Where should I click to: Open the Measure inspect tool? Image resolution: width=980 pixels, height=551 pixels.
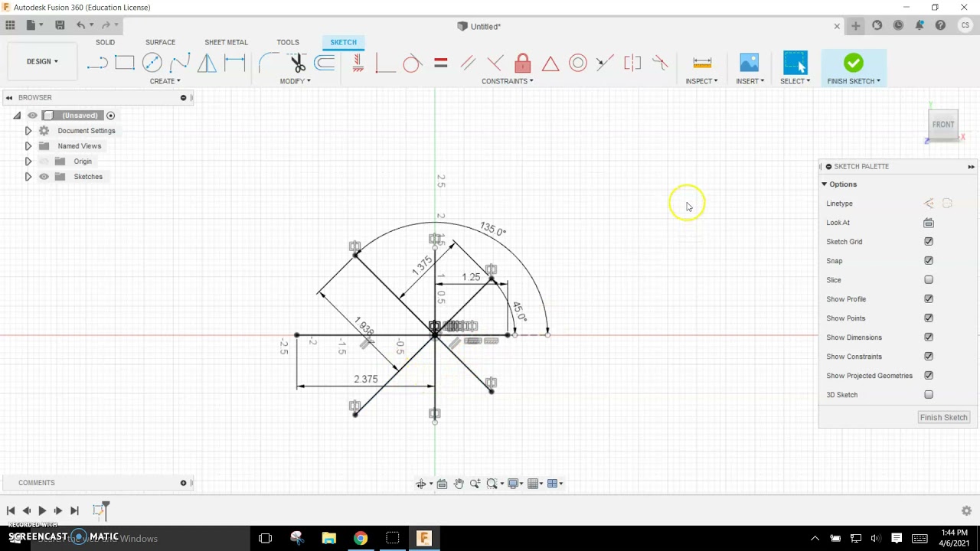pos(702,63)
